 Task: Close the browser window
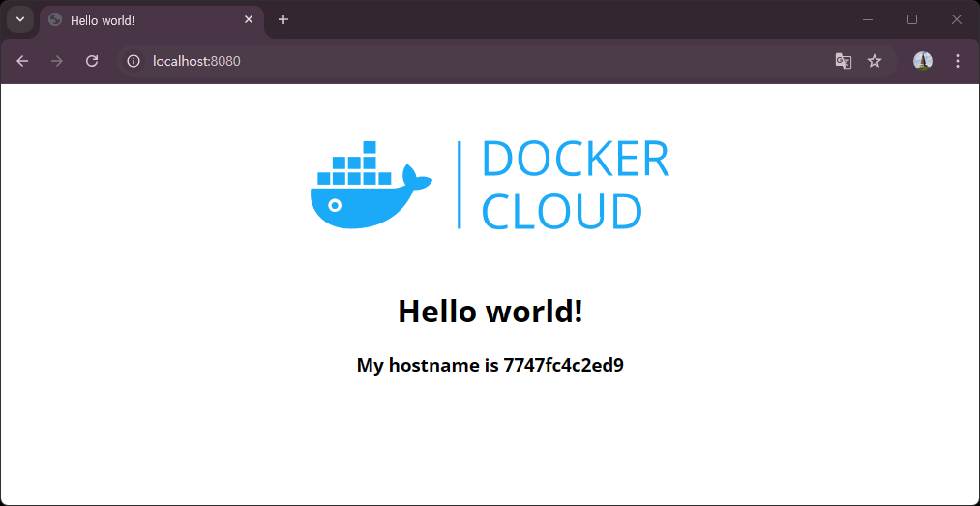pos(956,20)
